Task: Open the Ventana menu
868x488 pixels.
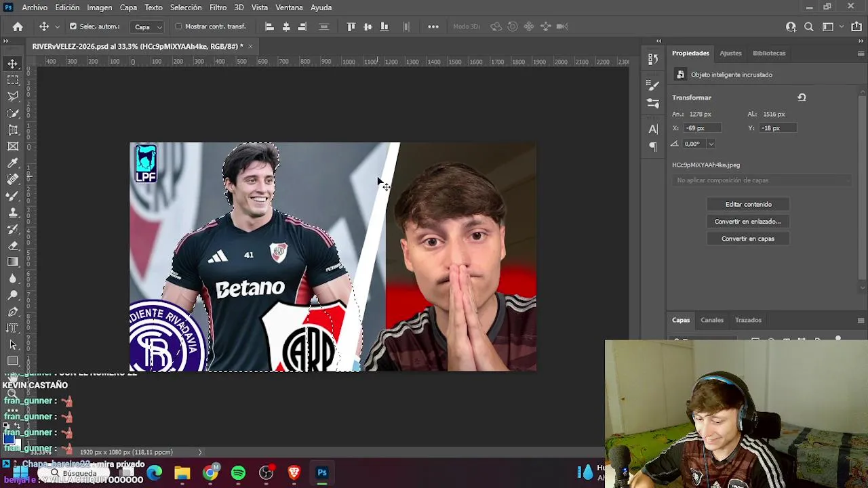Action: [x=289, y=7]
